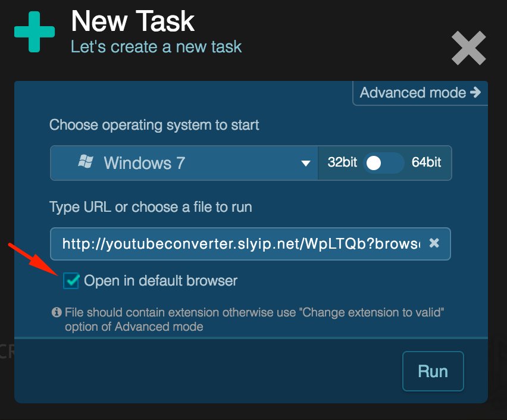
Task: Click the Windows logo in the OS selector
Action: click(86, 161)
